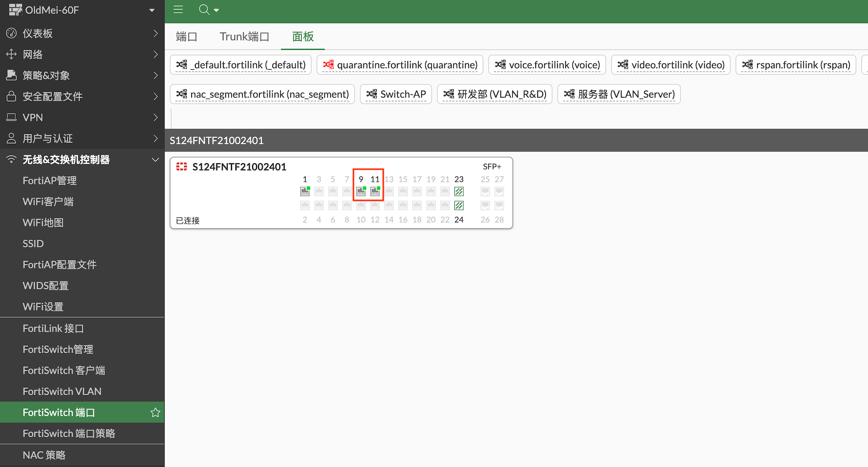Select SFP+ port 27 icon

tap(499, 192)
